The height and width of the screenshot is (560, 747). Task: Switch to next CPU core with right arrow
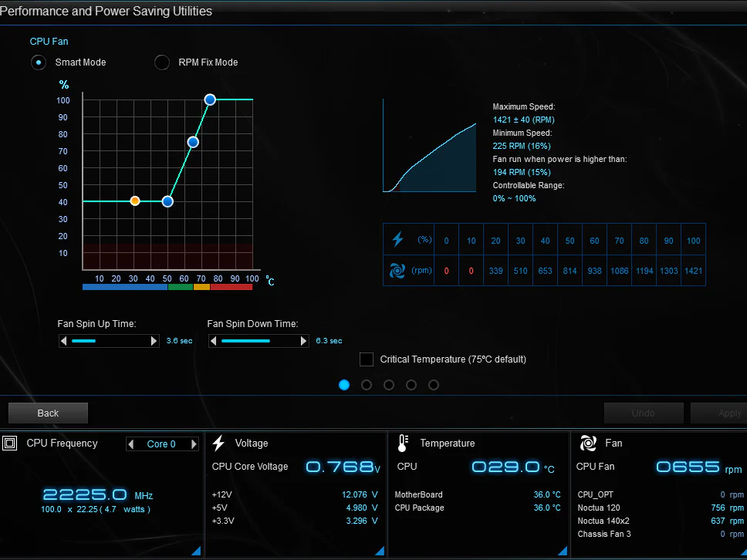point(194,444)
